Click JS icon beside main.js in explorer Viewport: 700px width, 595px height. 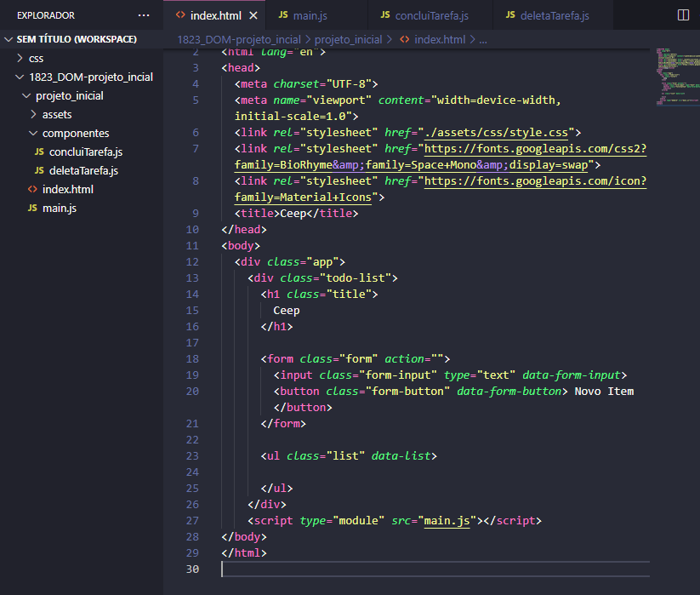pyautogui.click(x=32, y=209)
